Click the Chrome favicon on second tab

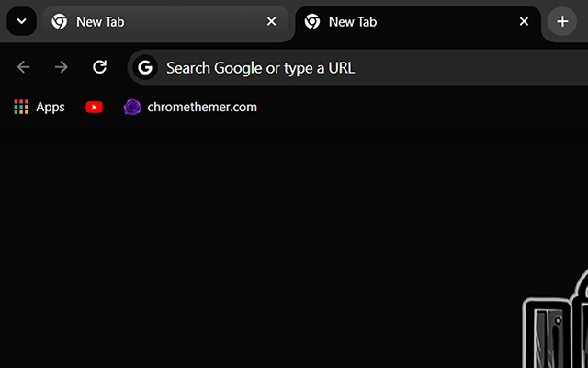312,21
